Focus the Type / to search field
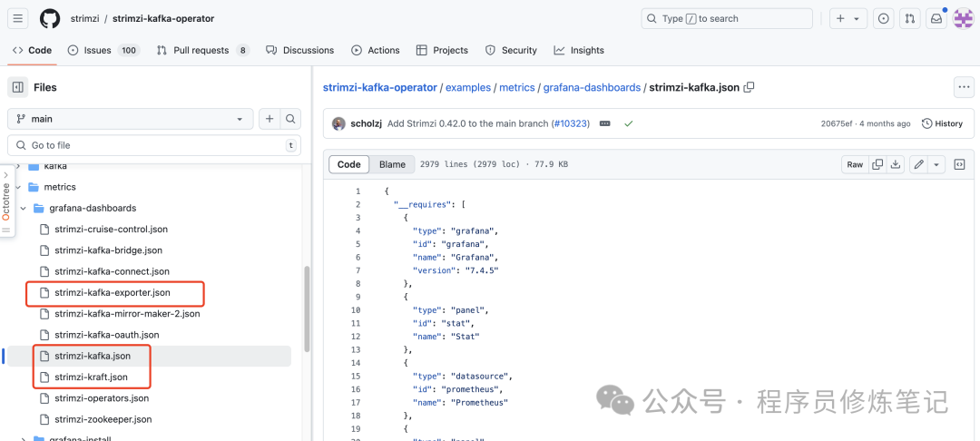 pos(727,19)
